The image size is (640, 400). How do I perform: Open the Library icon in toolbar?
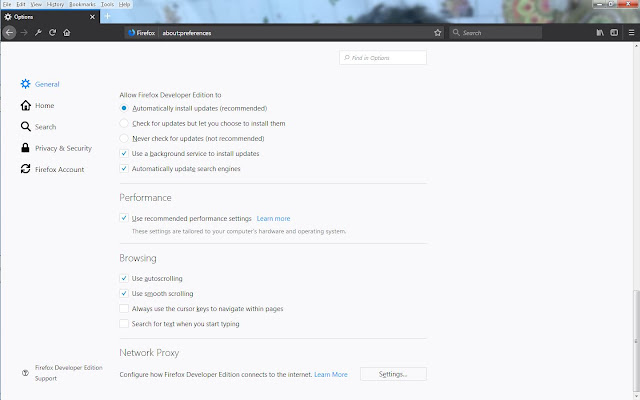point(600,33)
